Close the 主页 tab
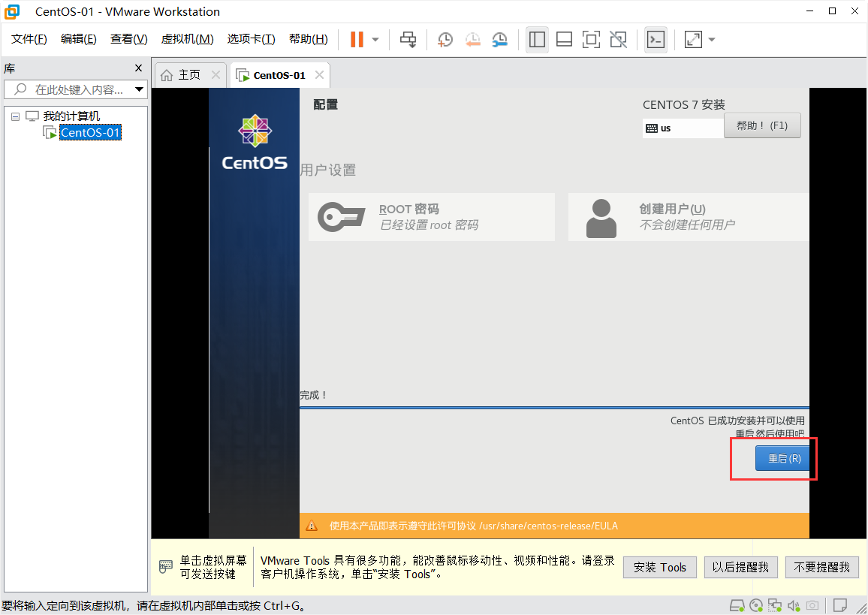Image resolution: width=868 pixels, height=615 pixels. tap(216, 75)
